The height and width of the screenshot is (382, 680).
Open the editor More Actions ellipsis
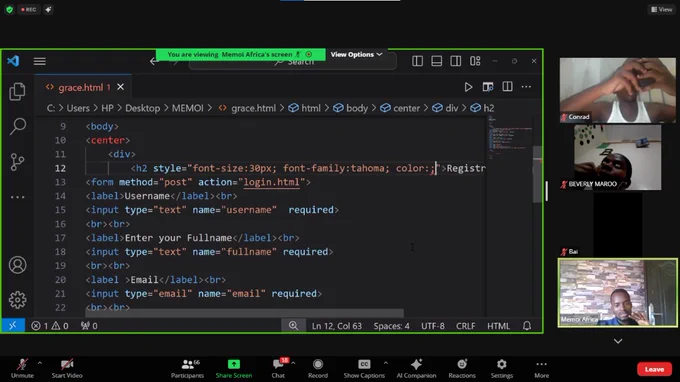coord(526,87)
